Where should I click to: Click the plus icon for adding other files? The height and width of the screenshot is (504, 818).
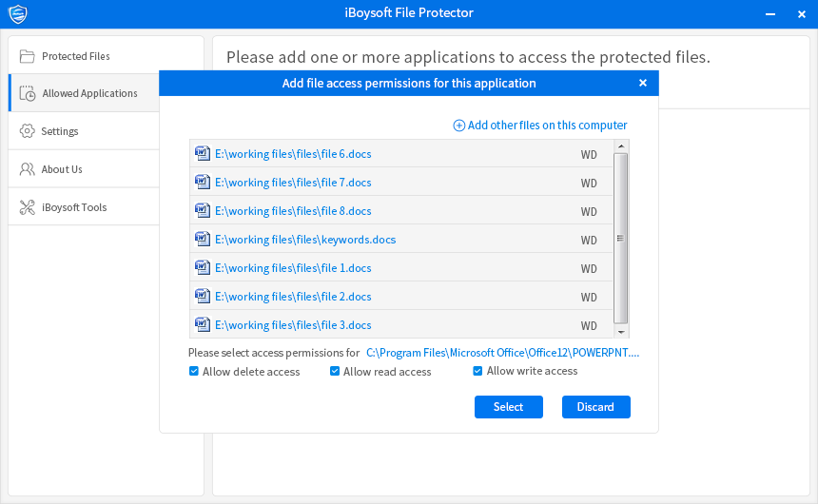(x=459, y=126)
